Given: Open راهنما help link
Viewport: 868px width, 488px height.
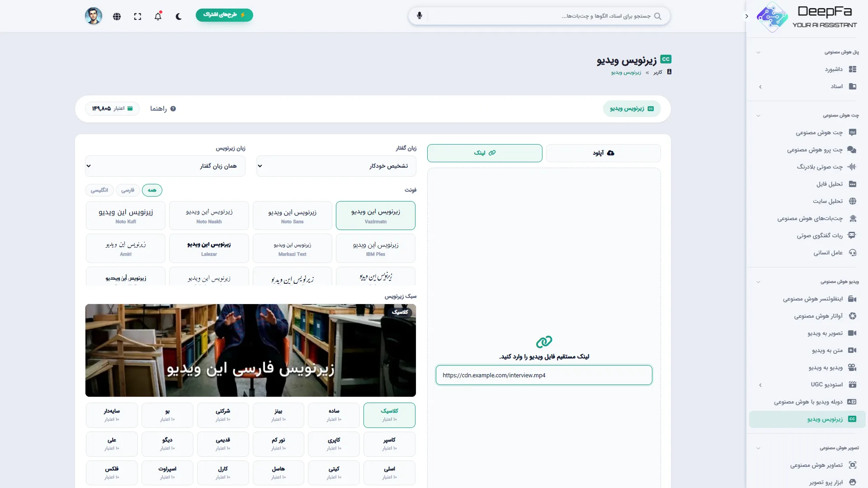Looking at the screenshot, I should [163, 109].
